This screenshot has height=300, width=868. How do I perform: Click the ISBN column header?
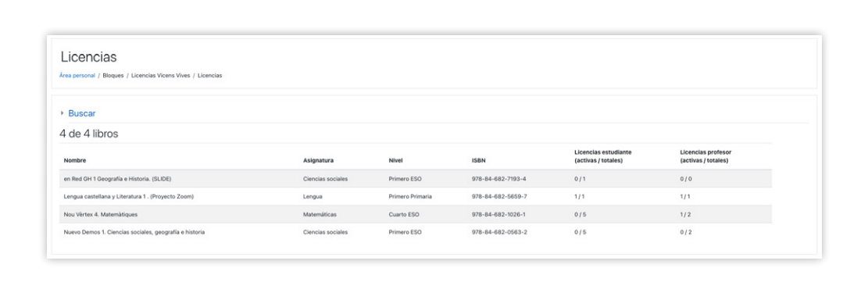coord(478,160)
